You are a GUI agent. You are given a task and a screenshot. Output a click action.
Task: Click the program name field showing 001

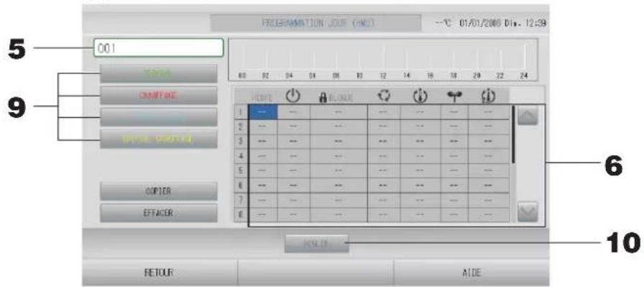(x=159, y=47)
